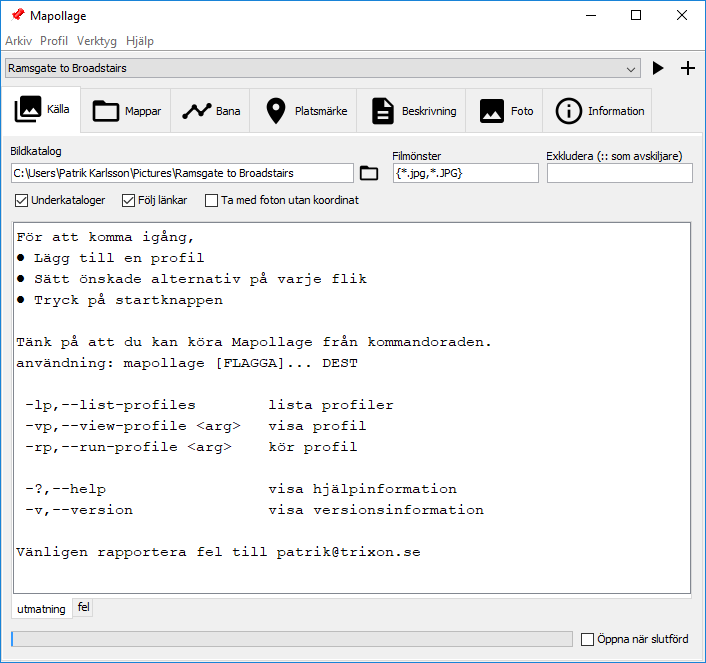Click the line '-lp,--list-profiles'
The height and width of the screenshot is (663, 706).
point(110,405)
